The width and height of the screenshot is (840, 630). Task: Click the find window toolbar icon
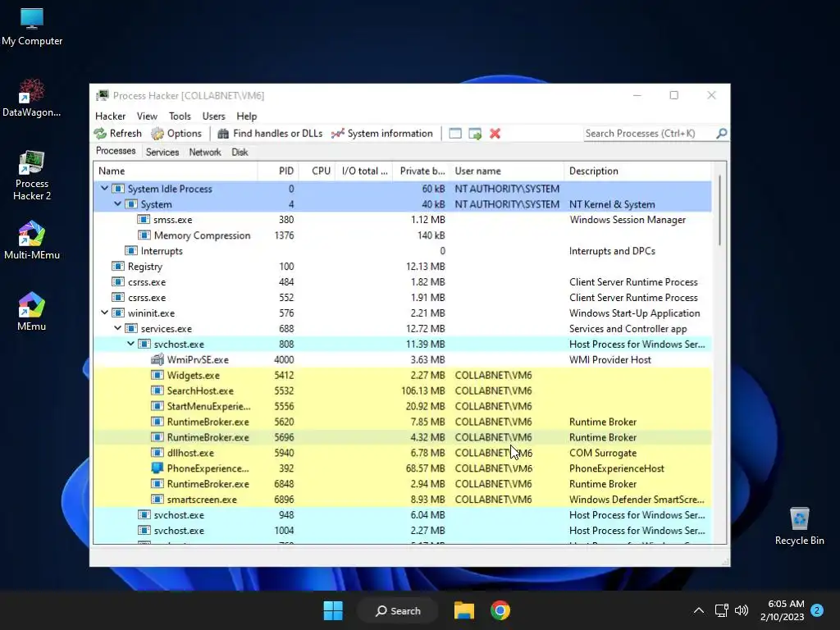point(454,134)
